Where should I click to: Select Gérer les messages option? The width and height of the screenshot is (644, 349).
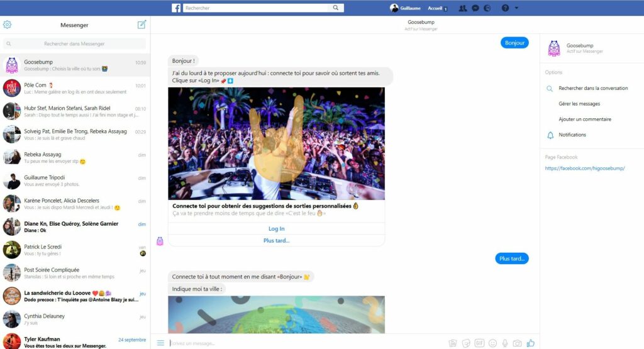tap(579, 104)
